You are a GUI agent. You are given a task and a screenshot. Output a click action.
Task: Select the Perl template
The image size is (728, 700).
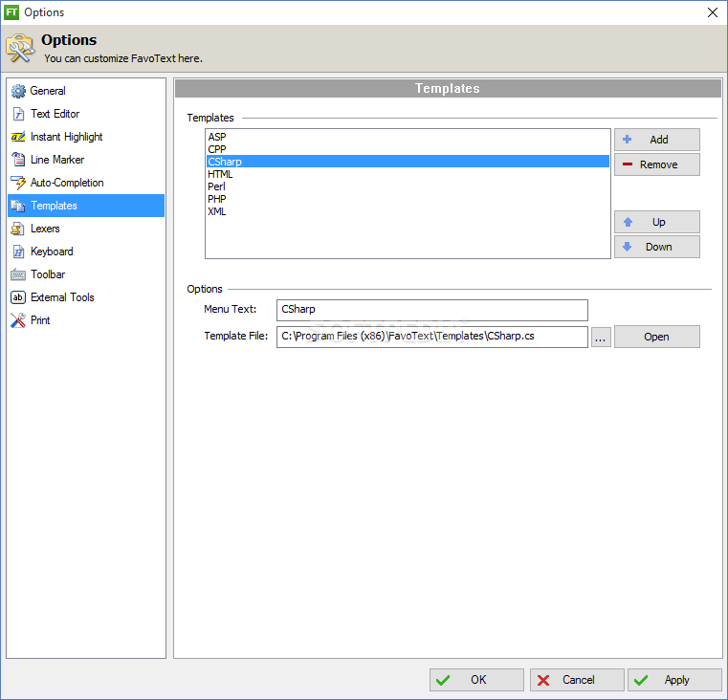408,186
